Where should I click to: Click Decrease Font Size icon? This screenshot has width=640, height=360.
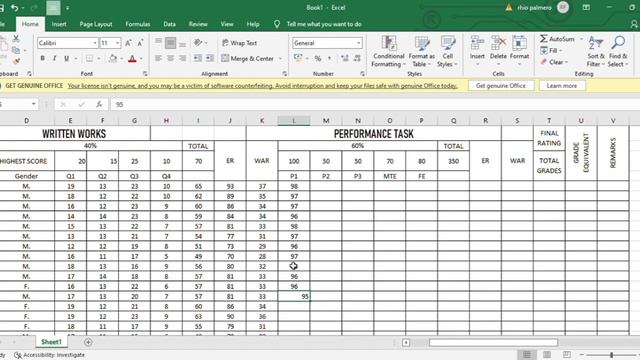pyautogui.click(x=140, y=43)
